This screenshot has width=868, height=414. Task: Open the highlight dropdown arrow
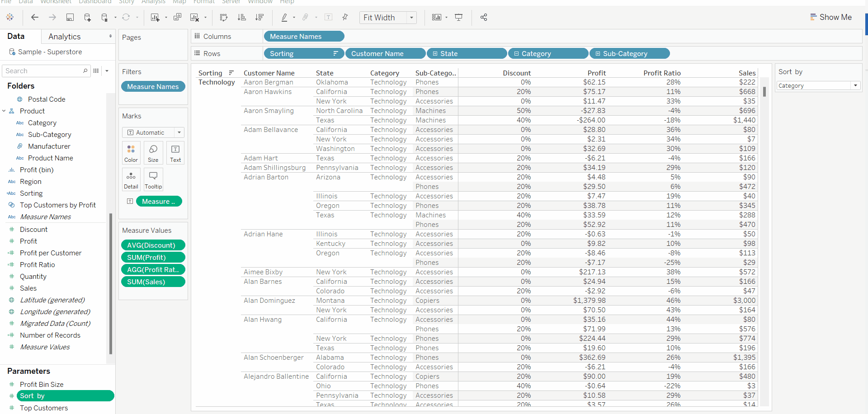coord(294,18)
